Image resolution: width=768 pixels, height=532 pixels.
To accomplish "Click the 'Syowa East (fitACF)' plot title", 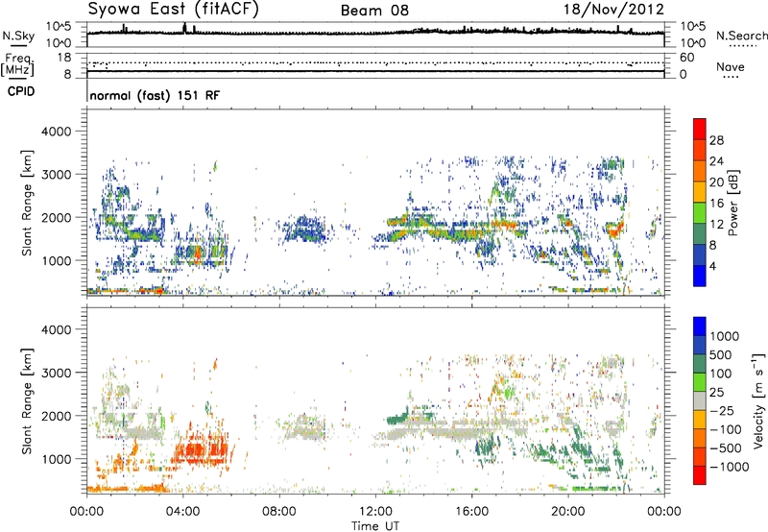I will pos(173,9).
